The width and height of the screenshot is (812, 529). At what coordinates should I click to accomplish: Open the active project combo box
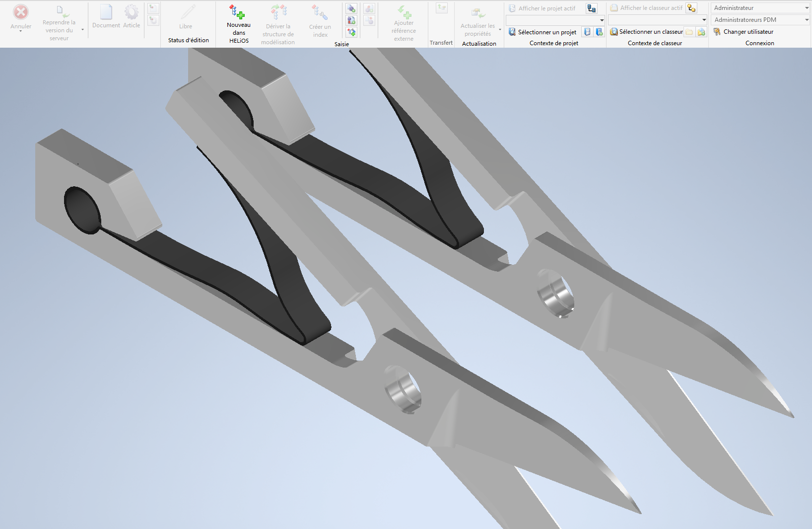[x=555, y=20]
